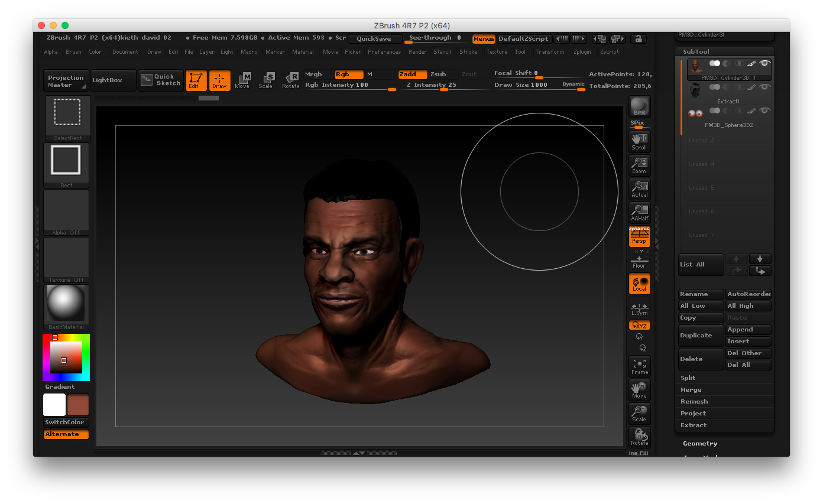Viewport: 823px width, 504px height.
Task: Open the SelectRect brush thumbnail
Action: tap(67, 118)
